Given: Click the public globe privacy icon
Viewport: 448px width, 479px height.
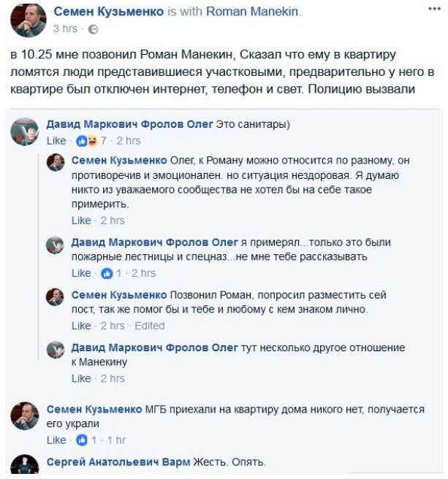Looking at the screenshot, I should tap(93, 29).
